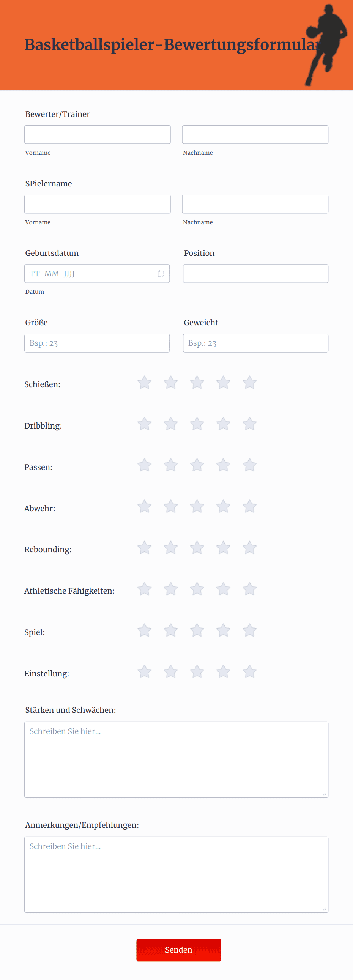Click the basketball player silhouette image
This screenshot has height=980, width=353.
(x=326, y=45)
